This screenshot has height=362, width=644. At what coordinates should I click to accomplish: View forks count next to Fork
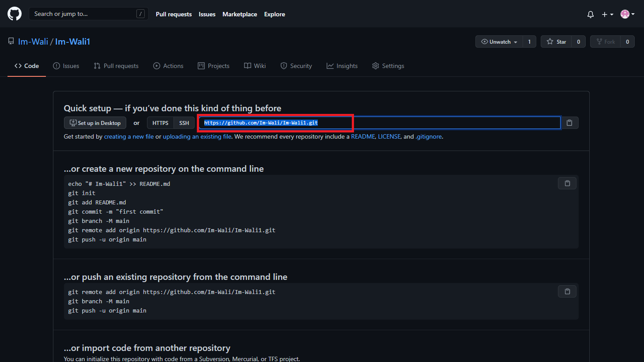pos(627,41)
